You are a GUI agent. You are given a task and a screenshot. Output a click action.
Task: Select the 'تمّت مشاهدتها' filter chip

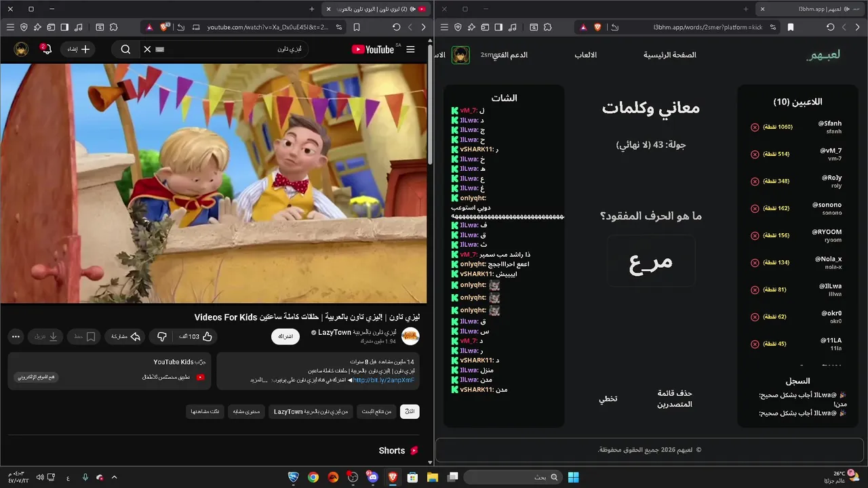[x=204, y=411]
